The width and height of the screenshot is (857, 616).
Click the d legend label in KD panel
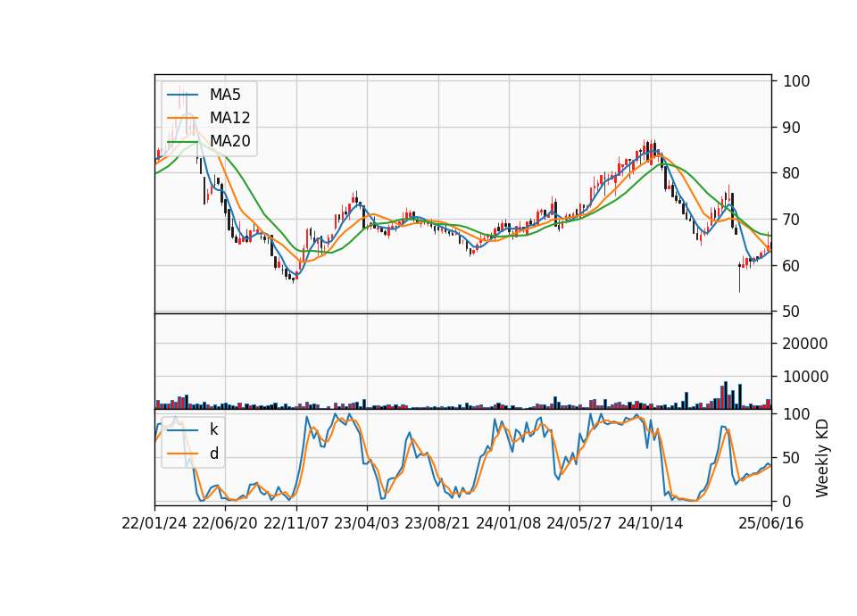213,454
